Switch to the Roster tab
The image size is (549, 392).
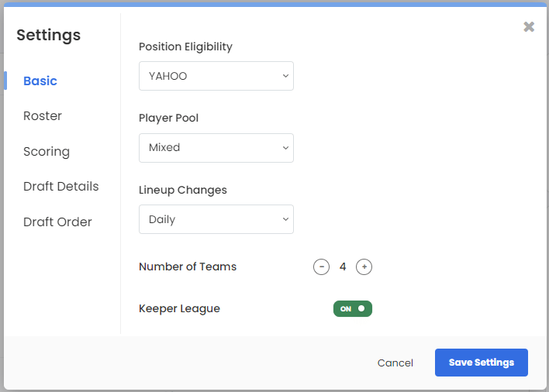click(43, 115)
